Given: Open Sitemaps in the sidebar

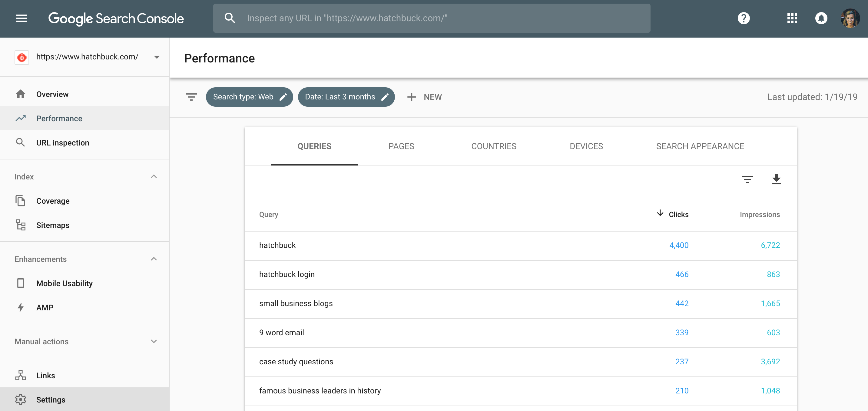Looking at the screenshot, I should click(84, 225).
